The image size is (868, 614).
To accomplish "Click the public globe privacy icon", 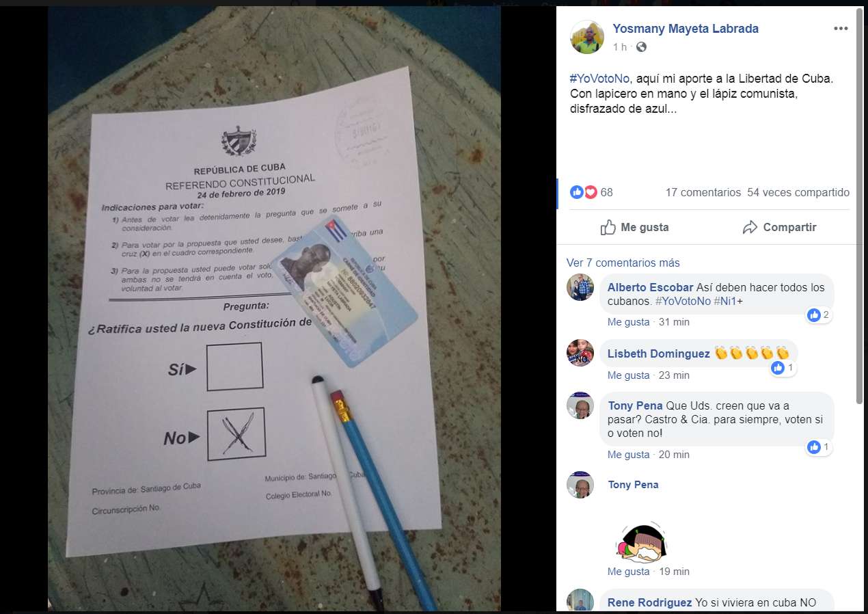I will click(641, 47).
